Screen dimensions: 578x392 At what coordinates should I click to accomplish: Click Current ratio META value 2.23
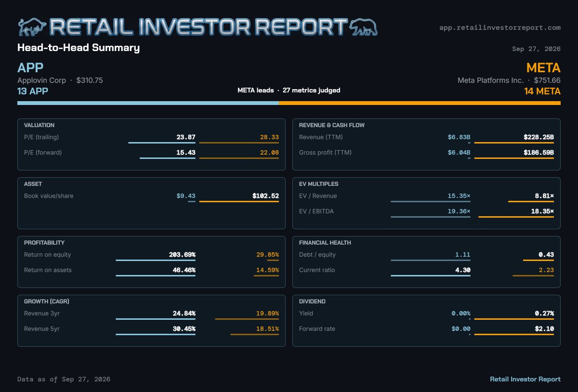[546, 270]
